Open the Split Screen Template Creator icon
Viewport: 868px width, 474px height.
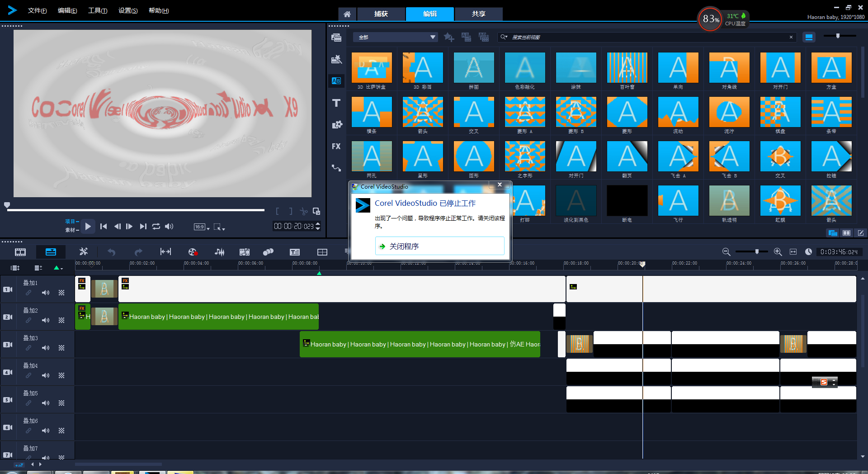tap(322, 252)
